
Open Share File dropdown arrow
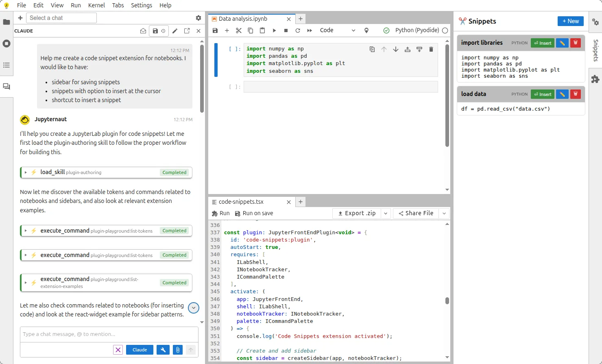coord(444,213)
